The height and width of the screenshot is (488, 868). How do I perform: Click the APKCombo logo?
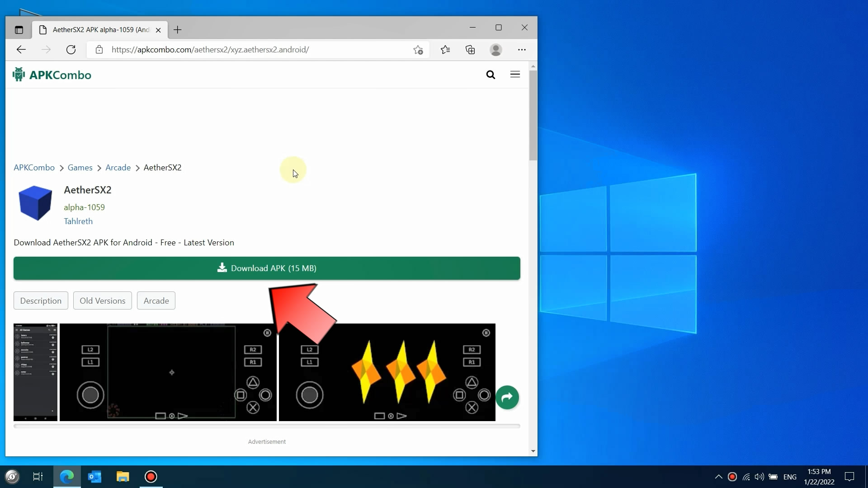52,75
